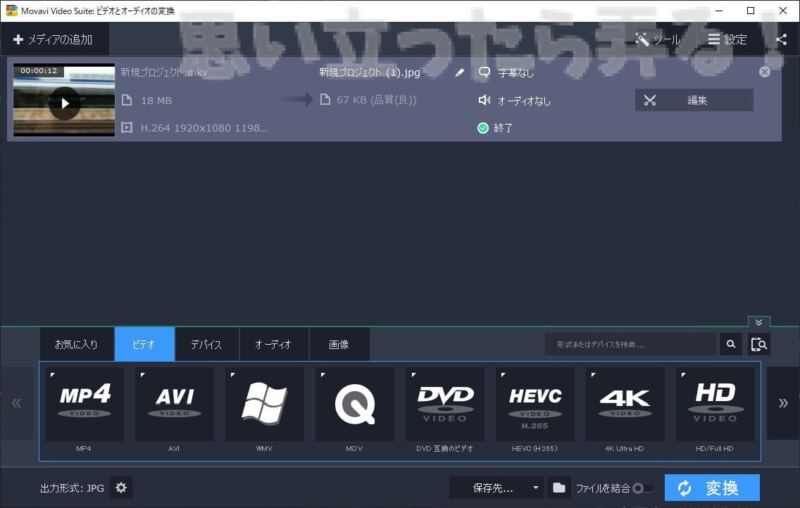Select DVD compatible video format
800x508 pixels.
445,404
